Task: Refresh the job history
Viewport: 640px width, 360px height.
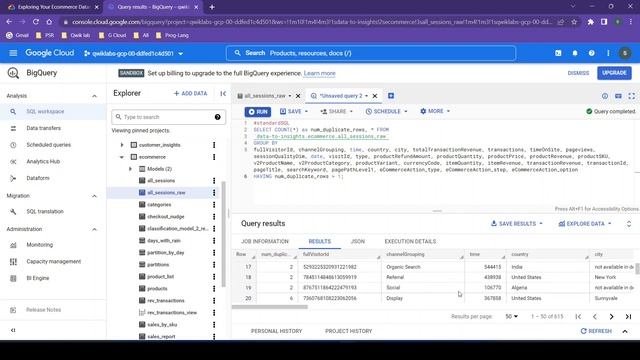Action: [596, 331]
